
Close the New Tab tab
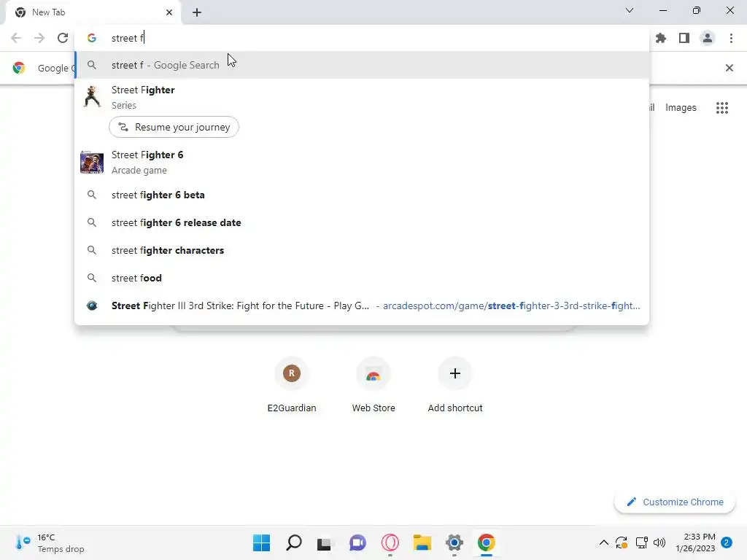click(169, 12)
